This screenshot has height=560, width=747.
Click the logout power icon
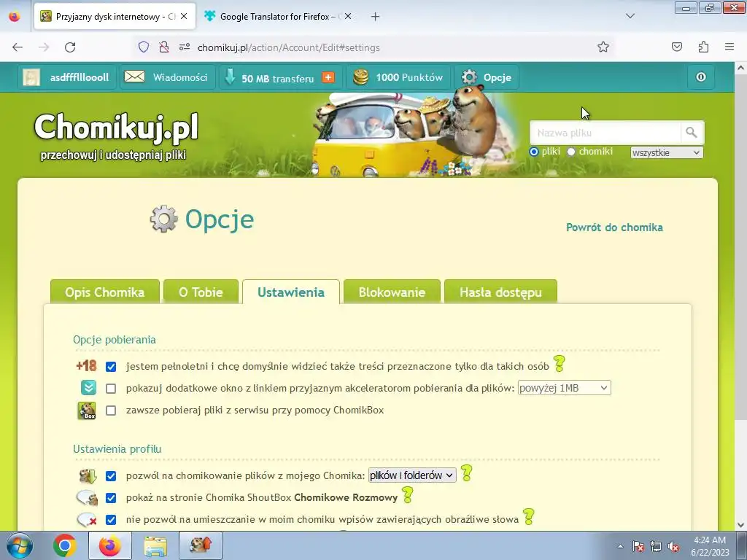701,77
